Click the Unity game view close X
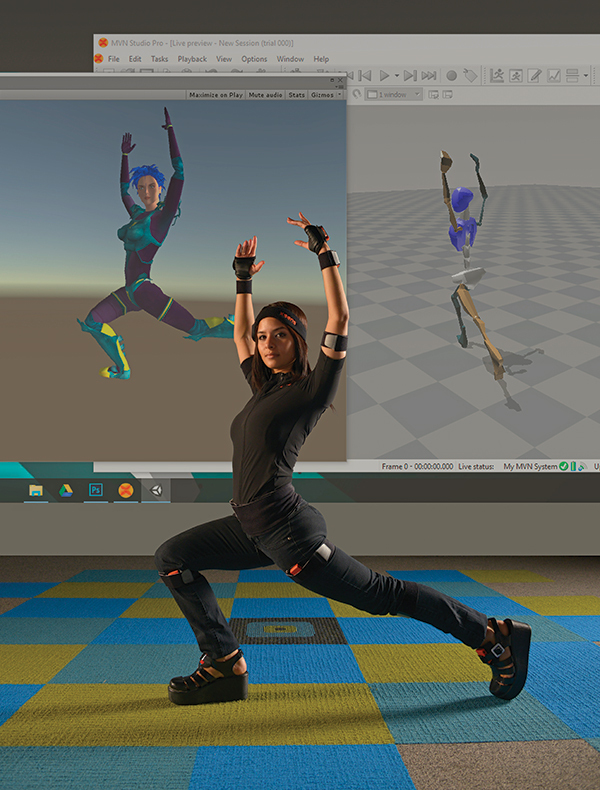600x790 pixels. 340,80
